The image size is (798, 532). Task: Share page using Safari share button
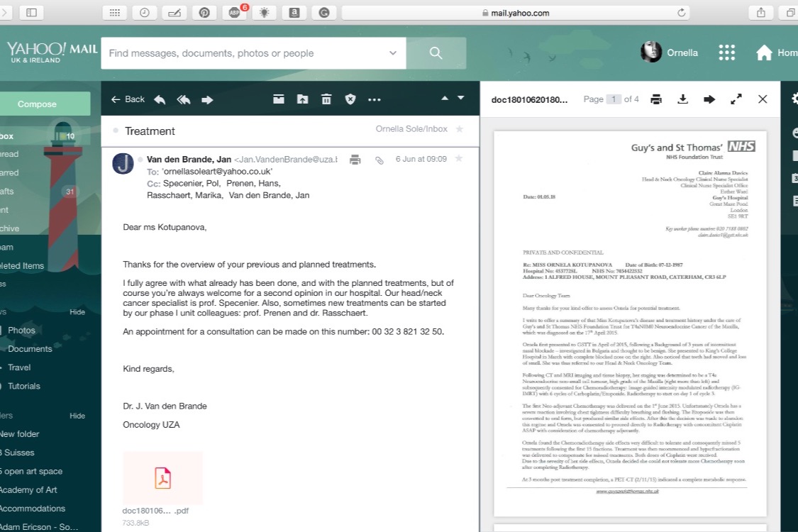click(x=761, y=13)
